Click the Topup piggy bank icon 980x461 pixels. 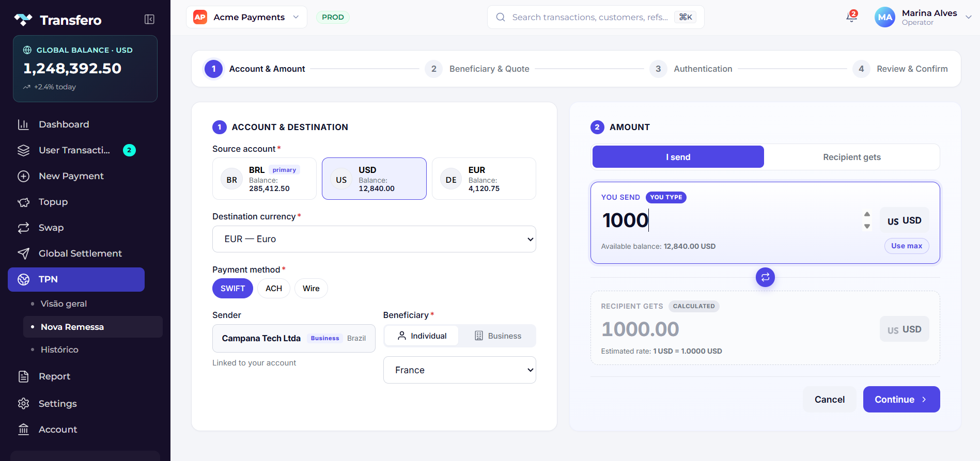click(23, 202)
